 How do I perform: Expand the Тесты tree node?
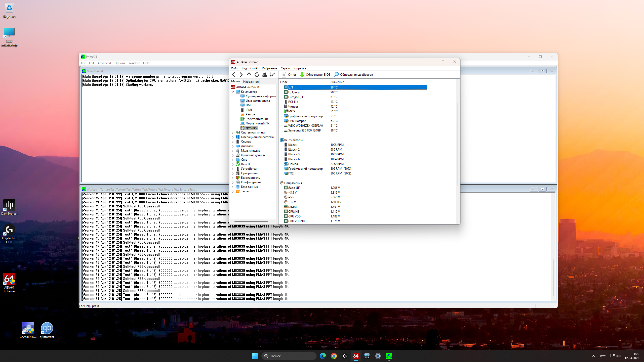(233, 191)
